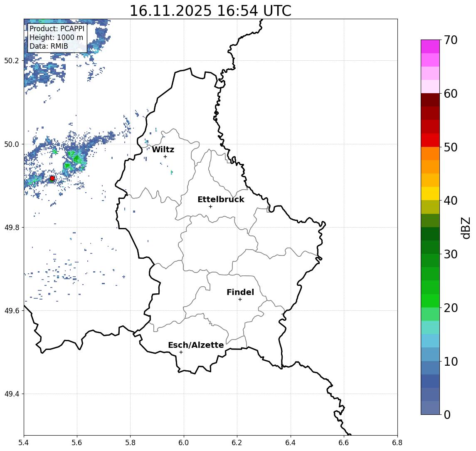The width and height of the screenshot is (476, 451).
Task: Click the Height: 1000 m text
Action: click(56, 37)
